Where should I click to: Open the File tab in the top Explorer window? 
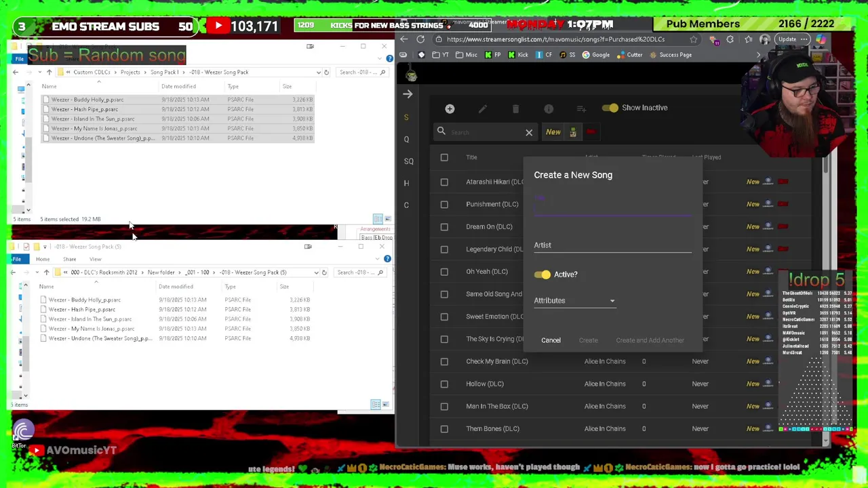(x=20, y=59)
